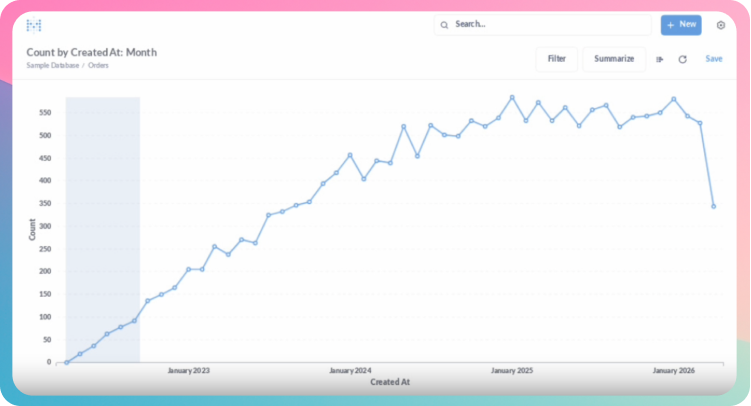Click the Created At x-axis label
The height and width of the screenshot is (406, 751).
390,382
